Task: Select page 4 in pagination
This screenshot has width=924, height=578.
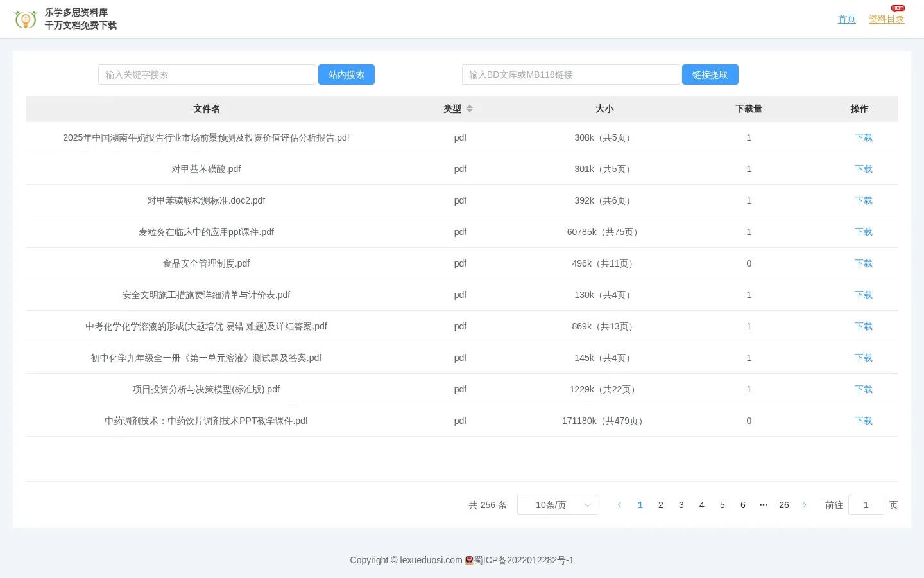Action: coord(702,505)
